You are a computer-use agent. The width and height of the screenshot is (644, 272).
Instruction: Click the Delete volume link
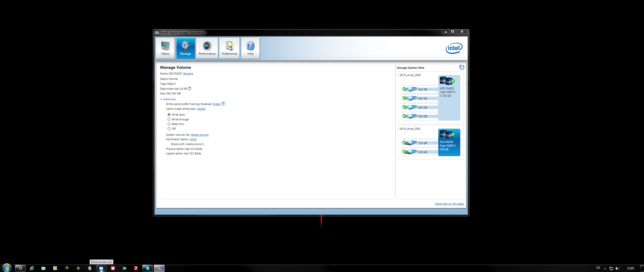200,135
